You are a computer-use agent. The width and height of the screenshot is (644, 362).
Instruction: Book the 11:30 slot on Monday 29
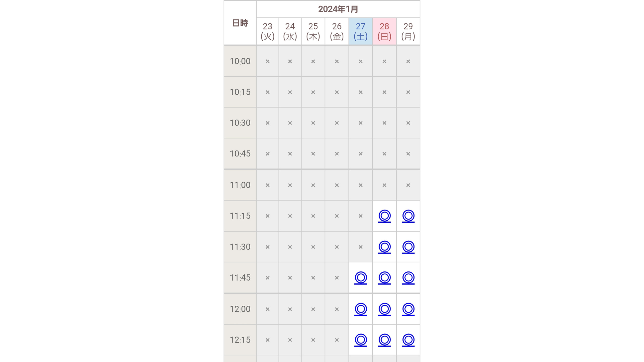pyautogui.click(x=408, y=247)
